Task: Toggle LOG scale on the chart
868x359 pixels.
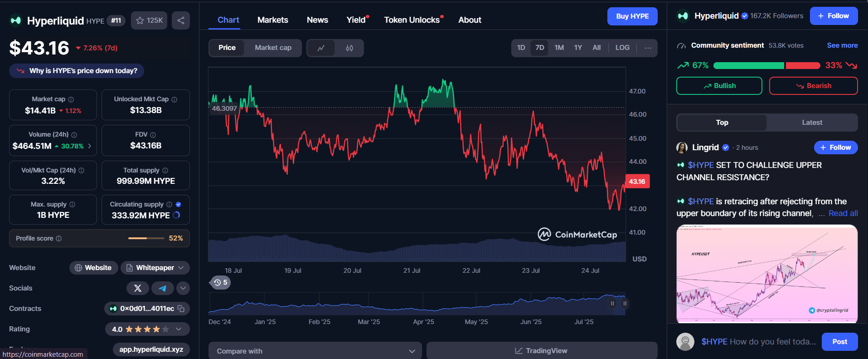Action: pyautogui.click(x=622, y=48)
